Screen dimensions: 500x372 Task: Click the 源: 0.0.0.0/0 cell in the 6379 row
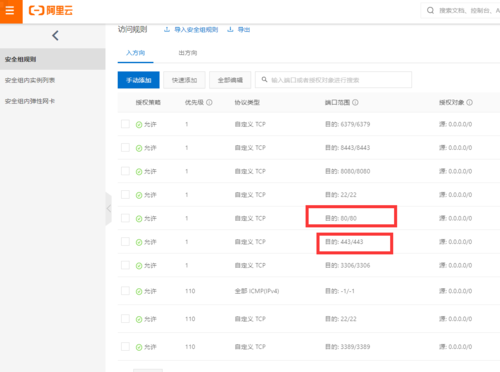[456, 124]
